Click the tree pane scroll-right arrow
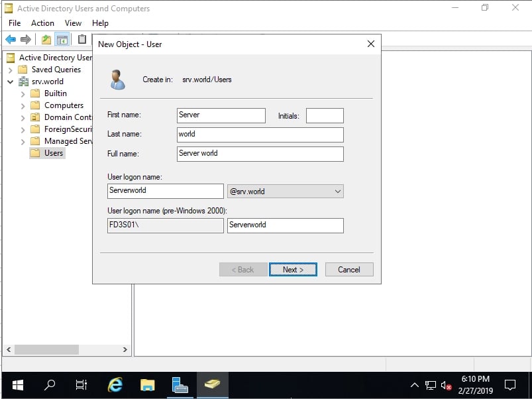 click(125, 349)
